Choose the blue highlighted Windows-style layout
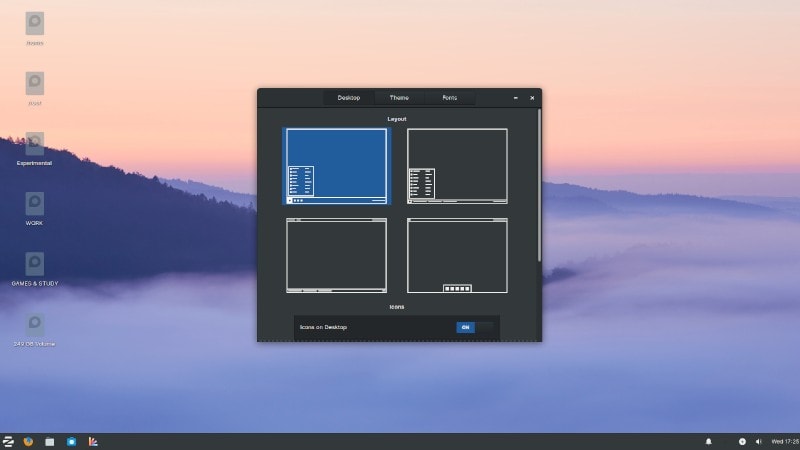800x450 pixels. tap(337, 166)
